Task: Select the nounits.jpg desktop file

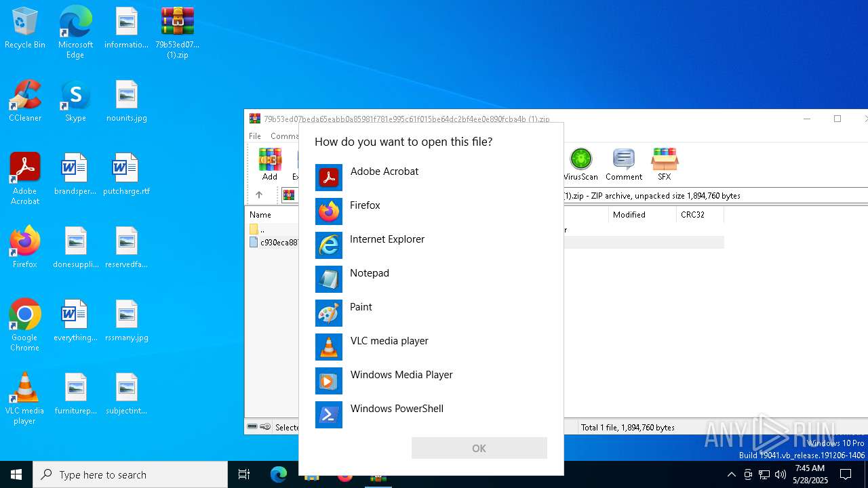Action: [127, 102]
